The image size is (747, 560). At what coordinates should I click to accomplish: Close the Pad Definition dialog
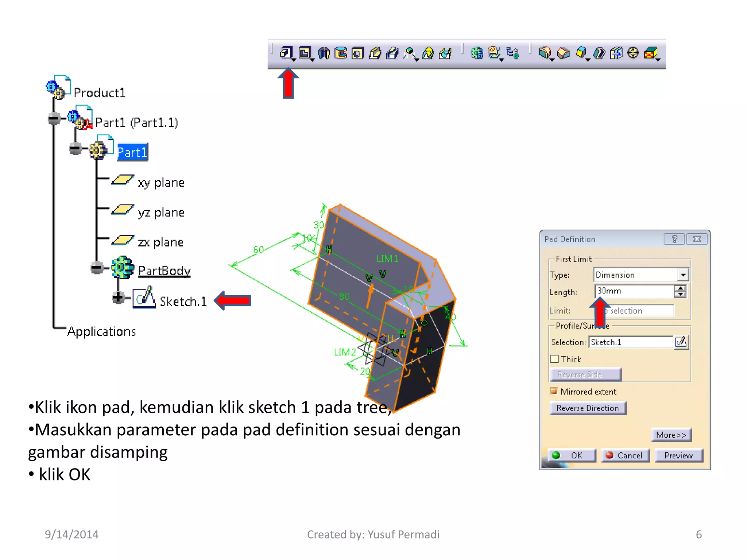pos(697,239)
